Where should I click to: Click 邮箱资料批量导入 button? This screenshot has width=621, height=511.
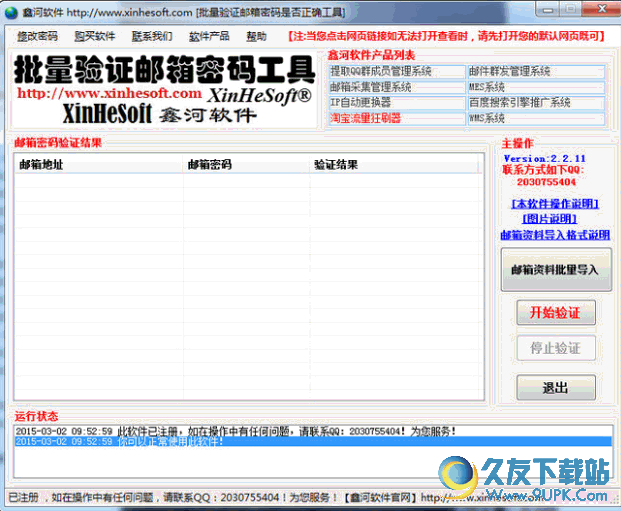click(556, 270)
